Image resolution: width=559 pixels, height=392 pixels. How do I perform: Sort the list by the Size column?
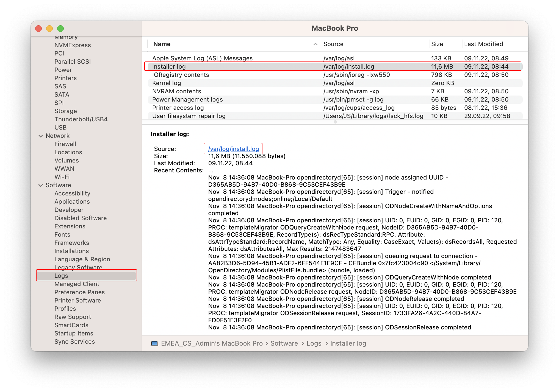pos(437,44)
